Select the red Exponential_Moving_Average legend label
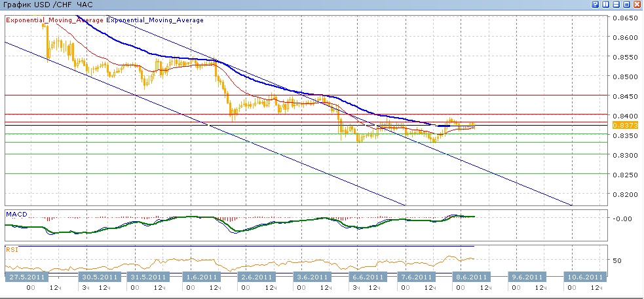The image size is (644, 299). point(55,20)
